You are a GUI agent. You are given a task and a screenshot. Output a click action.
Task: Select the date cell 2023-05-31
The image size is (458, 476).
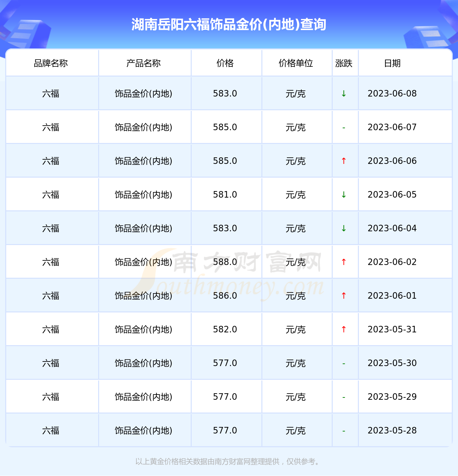coord(392,329)
